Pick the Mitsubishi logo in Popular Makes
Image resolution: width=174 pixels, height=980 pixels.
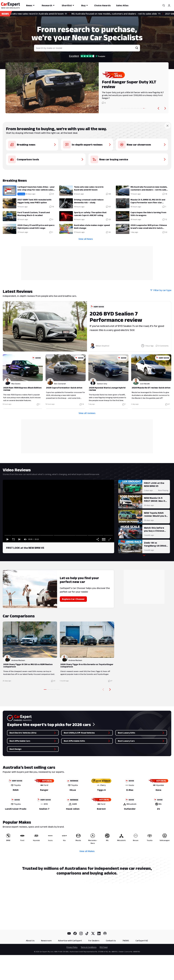point(121,836)
